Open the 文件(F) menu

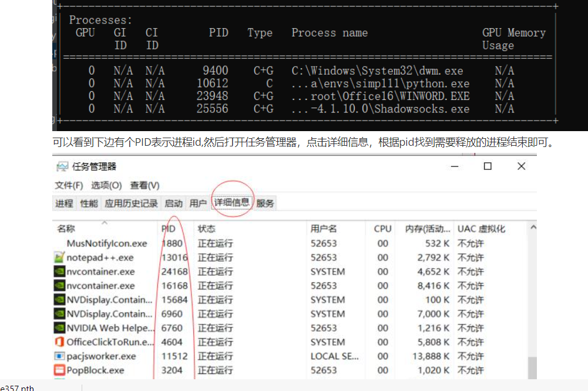click(69, 185)
